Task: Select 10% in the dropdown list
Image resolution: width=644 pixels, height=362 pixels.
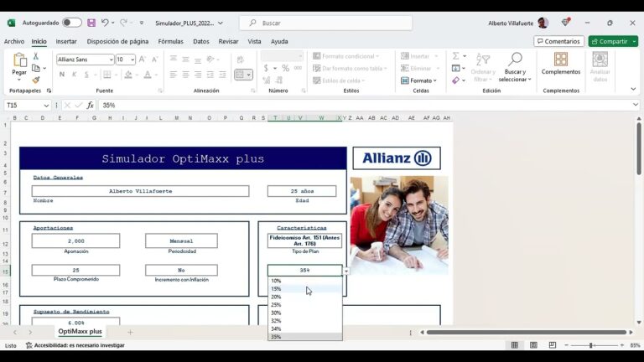Action: (x=304, y=282)
